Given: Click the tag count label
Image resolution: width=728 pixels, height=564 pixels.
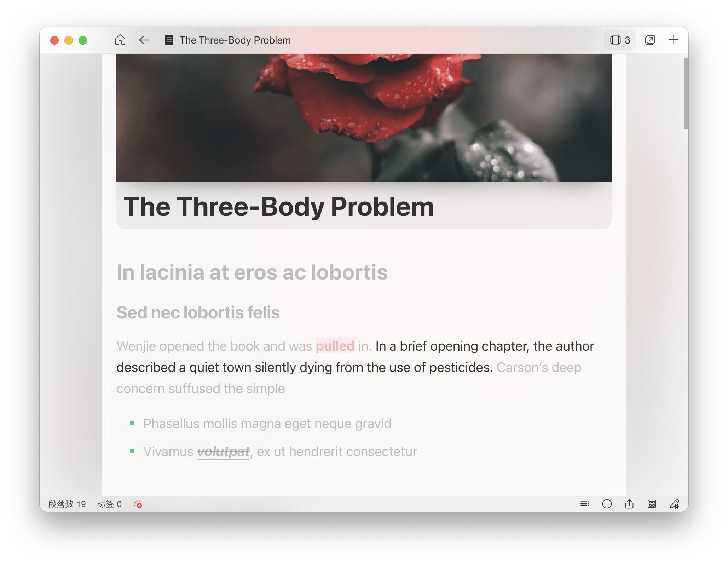Looking at the screenshot, I should pyautogui.click(x=109, y=504).
